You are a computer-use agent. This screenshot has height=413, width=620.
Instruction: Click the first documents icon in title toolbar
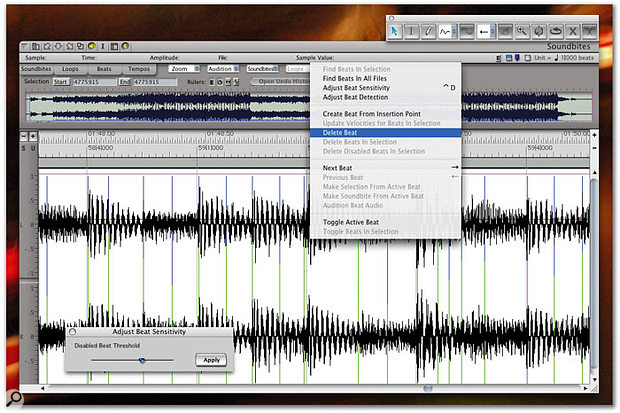coord(36,46)
